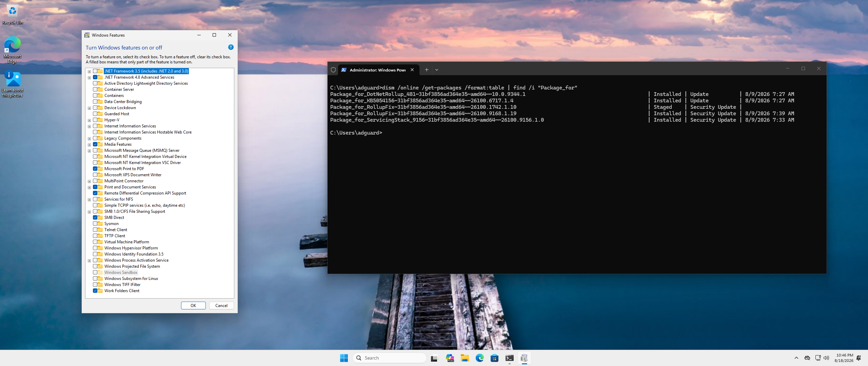This screenshot has width=868, height=366.
Task: Enable the Telnet Client checkbox
Action: point(95,230)
